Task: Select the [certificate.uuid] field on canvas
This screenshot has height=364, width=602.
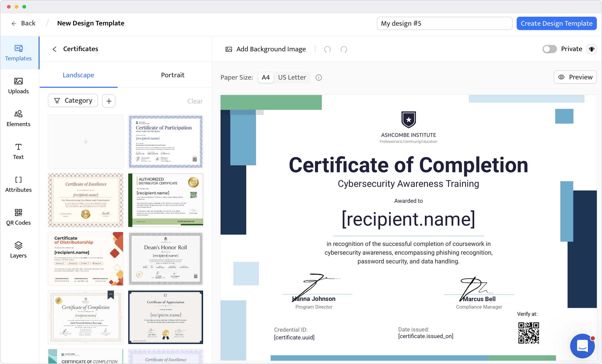Action: (x=294, y=337)
